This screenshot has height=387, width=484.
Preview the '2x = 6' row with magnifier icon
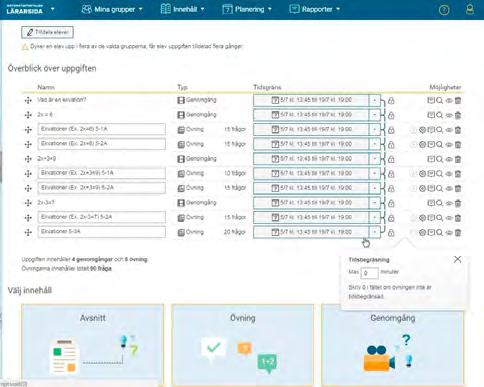pyautogui.click(x=440, y=115)
